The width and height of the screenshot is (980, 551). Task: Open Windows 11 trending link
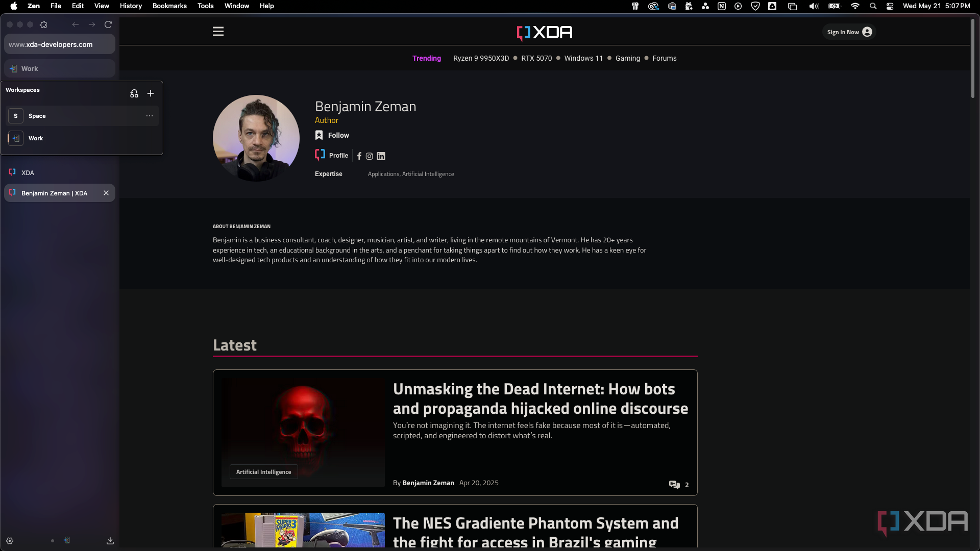(583, 58)
